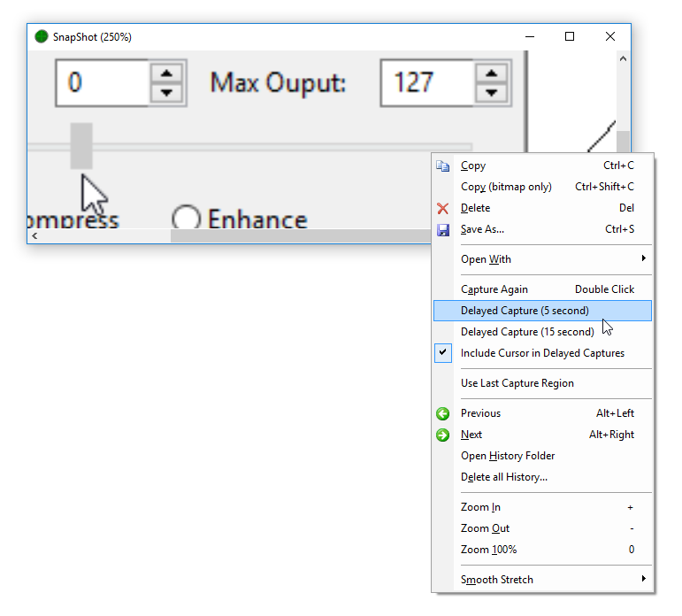
Task: Open History Folder menu entry
Action: [x=542, y=456]
